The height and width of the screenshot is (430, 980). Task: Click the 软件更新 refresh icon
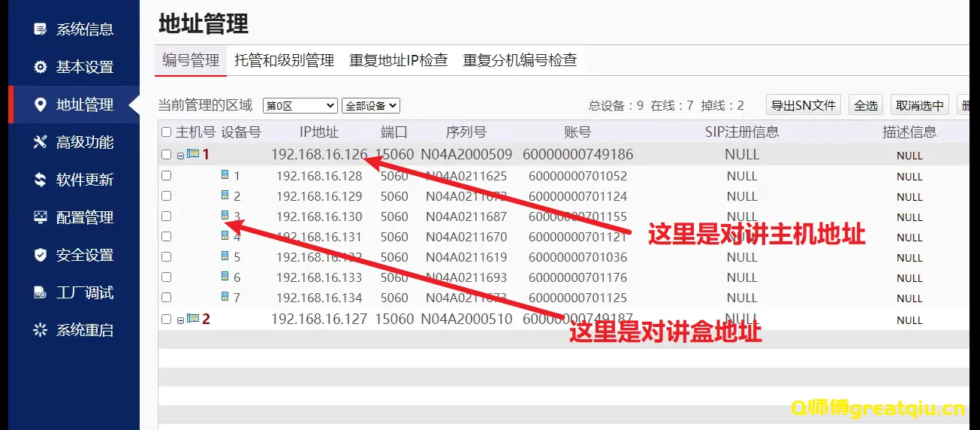[41, 180]
